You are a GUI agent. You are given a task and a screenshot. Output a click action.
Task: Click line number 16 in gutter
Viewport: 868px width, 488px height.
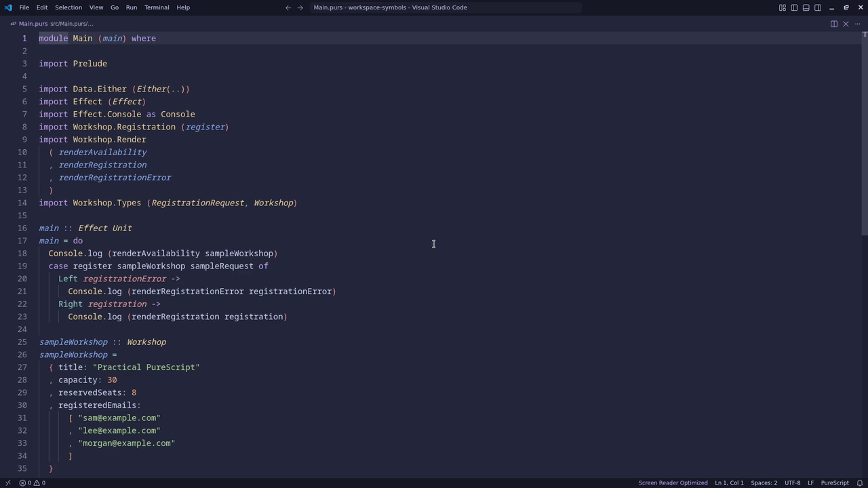tap(22, 228)
